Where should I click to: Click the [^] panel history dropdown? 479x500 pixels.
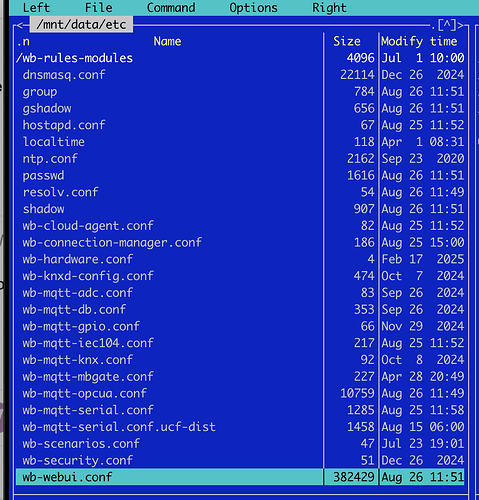pos(447,25)
